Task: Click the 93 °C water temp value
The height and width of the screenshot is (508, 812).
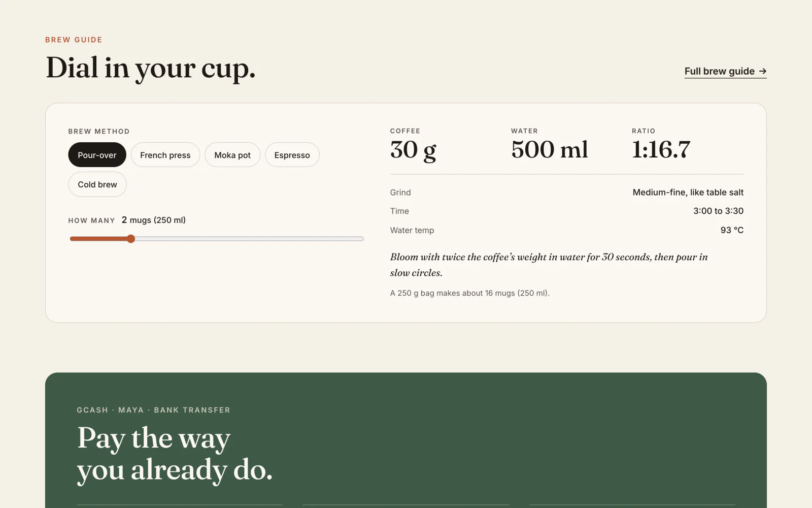Action: (x=732, y=230)
